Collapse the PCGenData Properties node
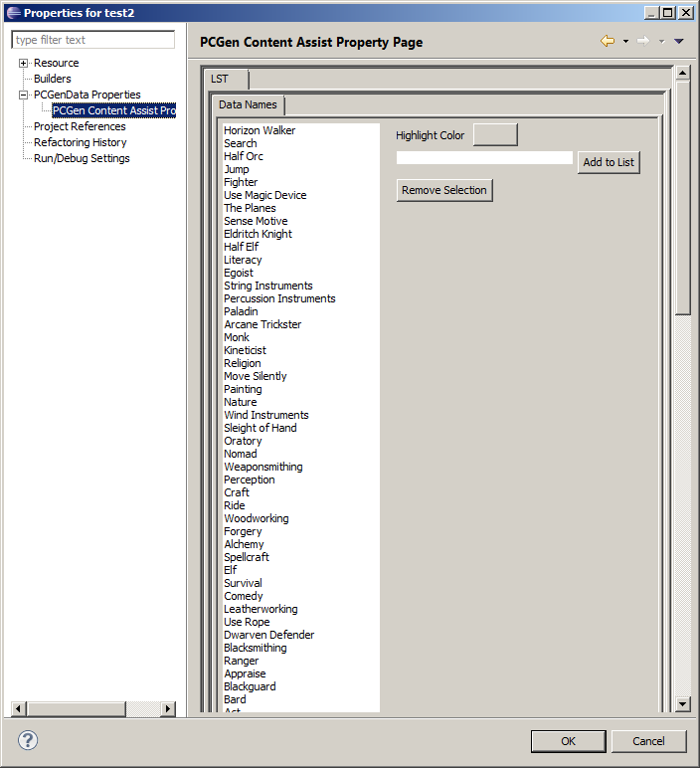Viewport: 700px width, 768px height. [23, 96]
